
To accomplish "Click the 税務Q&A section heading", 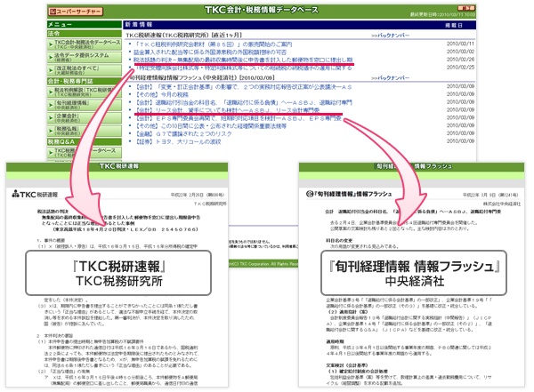I will click(x=85, y=141).
